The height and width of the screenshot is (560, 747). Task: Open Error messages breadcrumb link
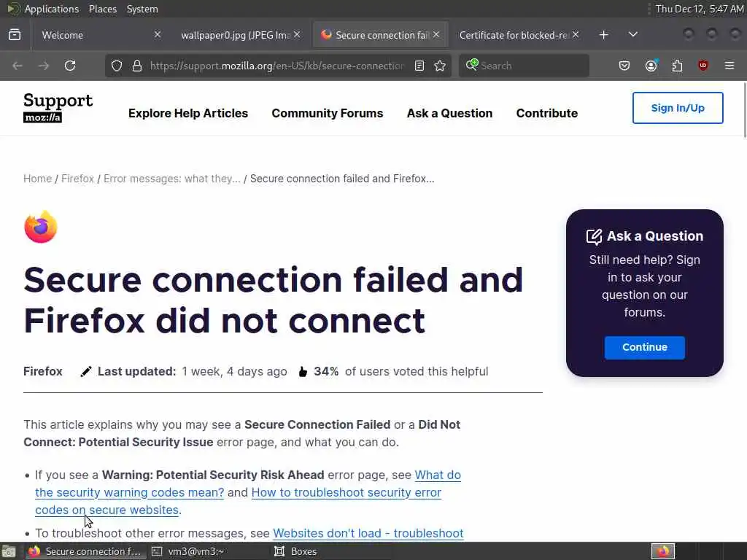click(172, 179)
